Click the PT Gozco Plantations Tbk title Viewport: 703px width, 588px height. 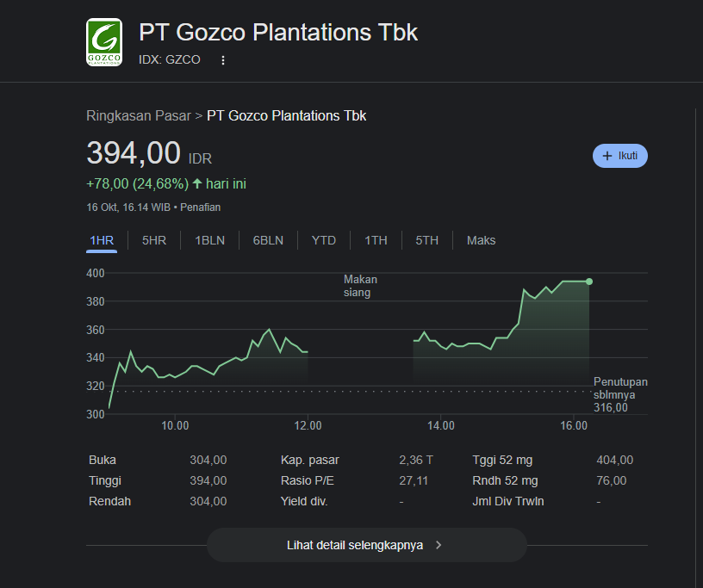[x=278, y=33]
